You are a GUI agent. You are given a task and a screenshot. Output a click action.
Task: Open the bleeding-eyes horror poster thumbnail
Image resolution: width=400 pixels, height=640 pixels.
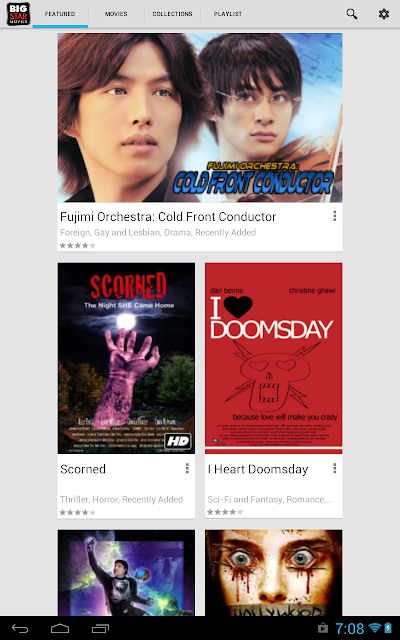pyautogui.click(x=273, y=573)
